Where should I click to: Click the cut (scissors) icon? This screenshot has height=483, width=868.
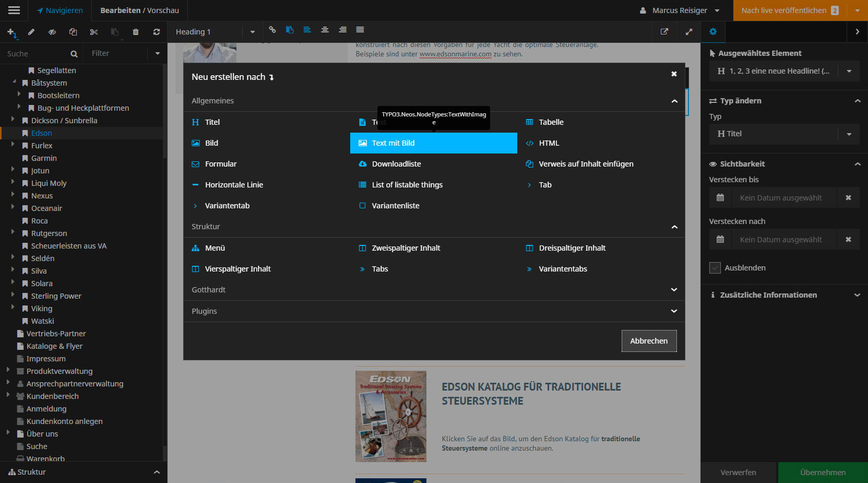[94, 32]
